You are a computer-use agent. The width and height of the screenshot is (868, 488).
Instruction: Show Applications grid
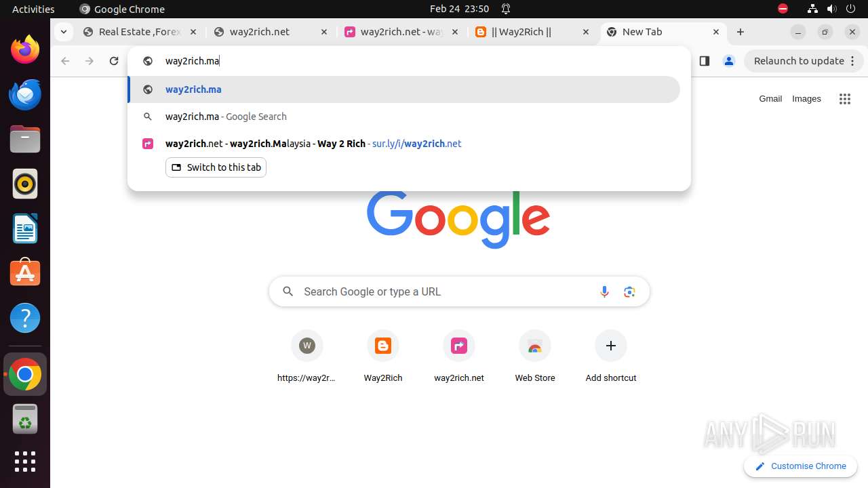click(25, 462)
